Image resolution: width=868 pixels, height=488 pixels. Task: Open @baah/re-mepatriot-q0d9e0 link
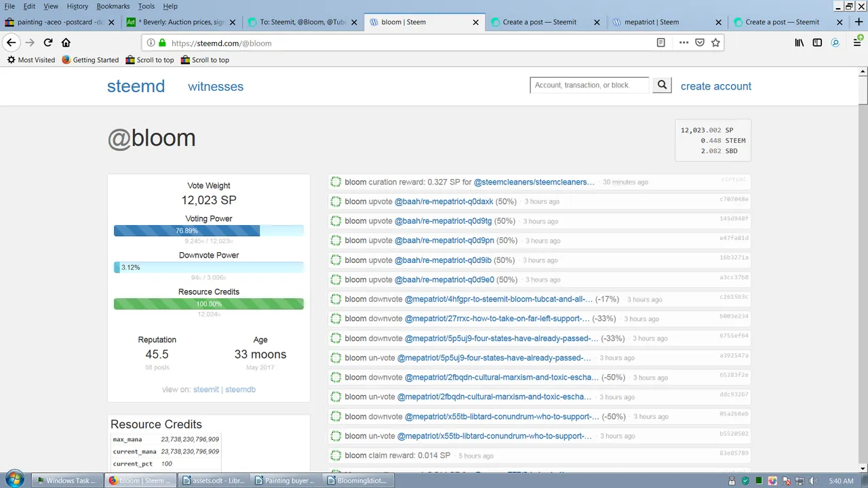coord(444,279)
